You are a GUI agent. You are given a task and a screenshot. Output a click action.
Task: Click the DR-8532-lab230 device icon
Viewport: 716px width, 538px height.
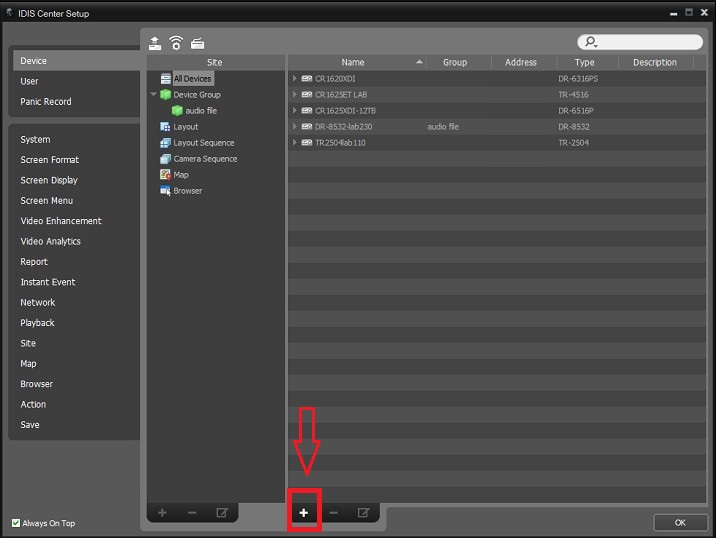(307, 127)
